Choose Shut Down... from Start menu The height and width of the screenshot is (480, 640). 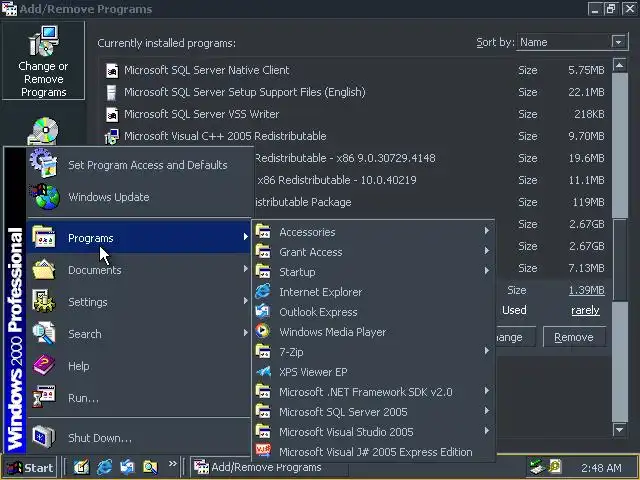coord(139,438)
